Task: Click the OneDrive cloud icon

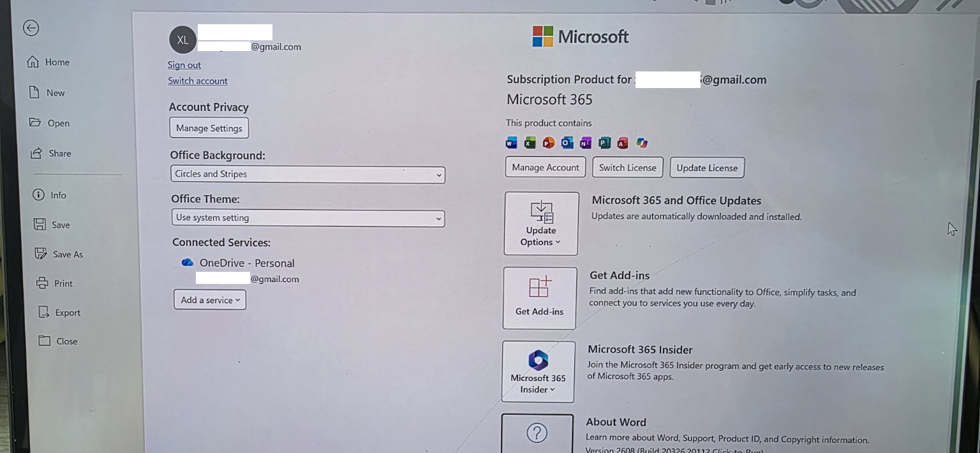Action: (x=187, y=262)
